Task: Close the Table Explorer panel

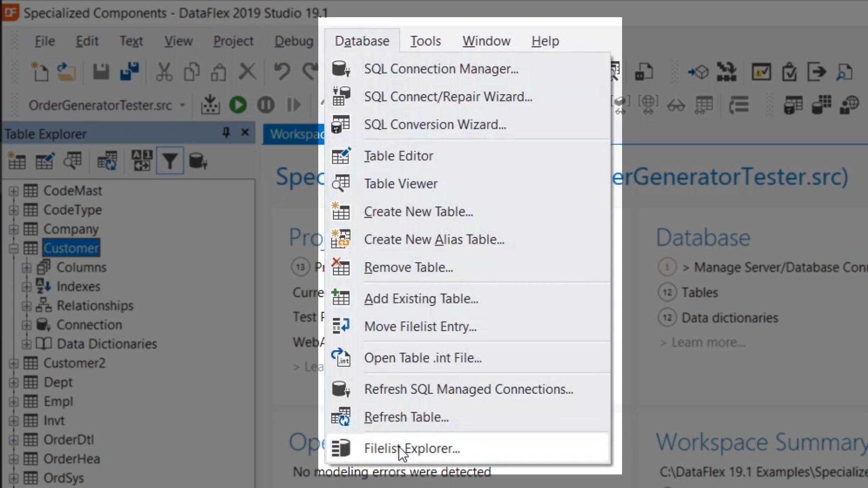Action: click(245, 133)
